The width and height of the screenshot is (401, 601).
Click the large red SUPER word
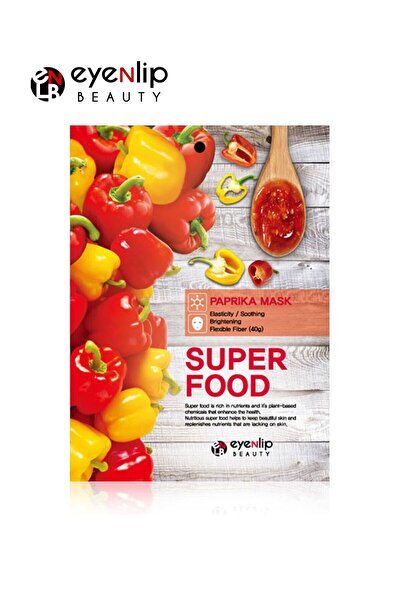pos(236,360)
